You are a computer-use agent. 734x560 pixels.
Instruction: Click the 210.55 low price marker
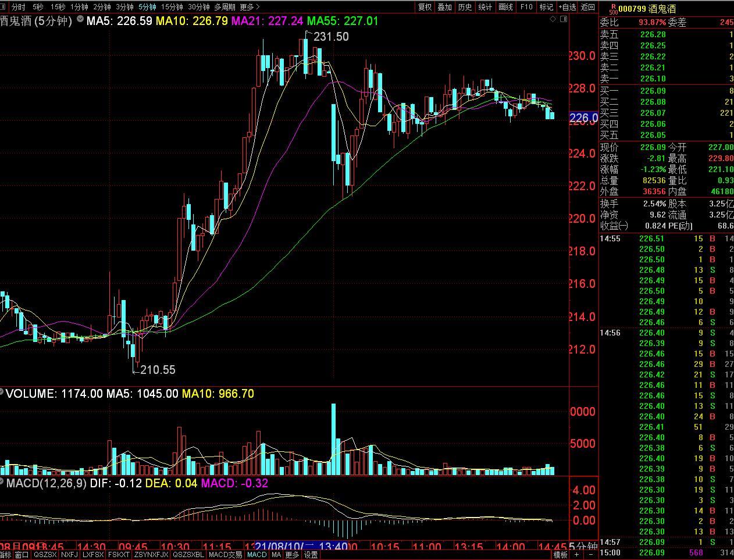coord(157,370)
